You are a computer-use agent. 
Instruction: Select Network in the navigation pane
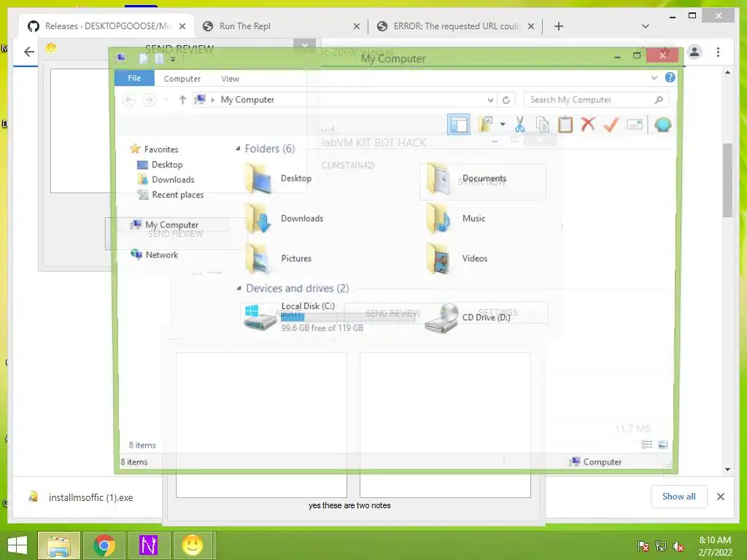coord(161,254)
